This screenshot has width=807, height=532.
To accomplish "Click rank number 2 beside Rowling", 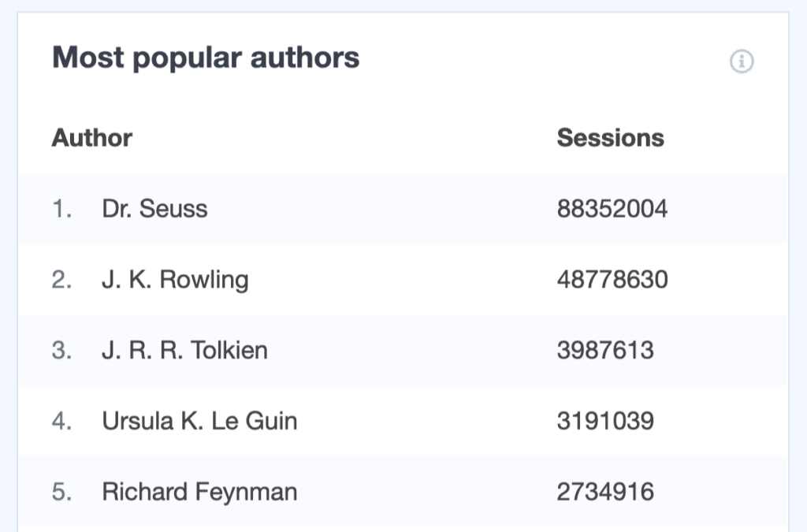I will pos(61,279).
